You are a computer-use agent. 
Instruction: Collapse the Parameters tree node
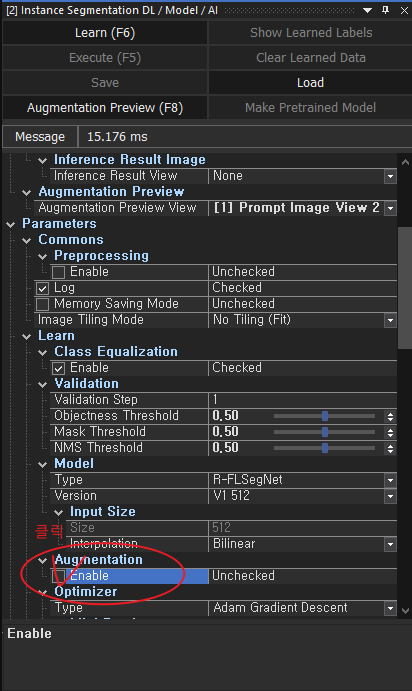coord(11,224)
